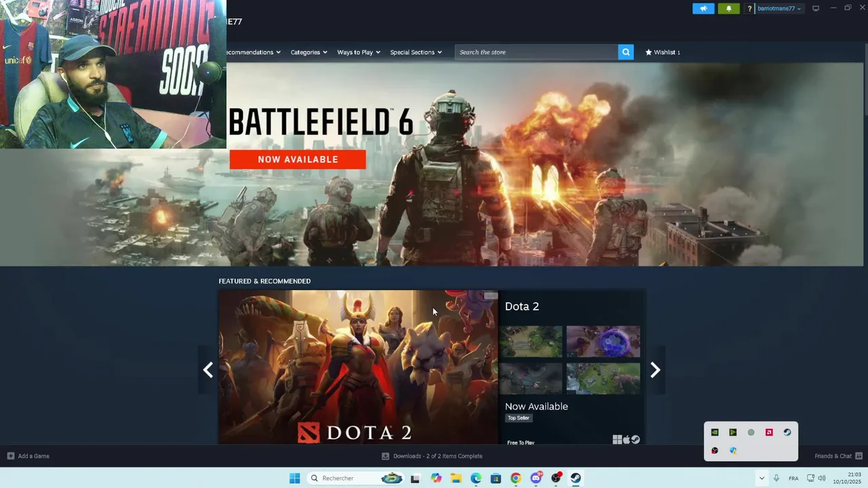Open the Downloads status at bottom

(432, 456)
